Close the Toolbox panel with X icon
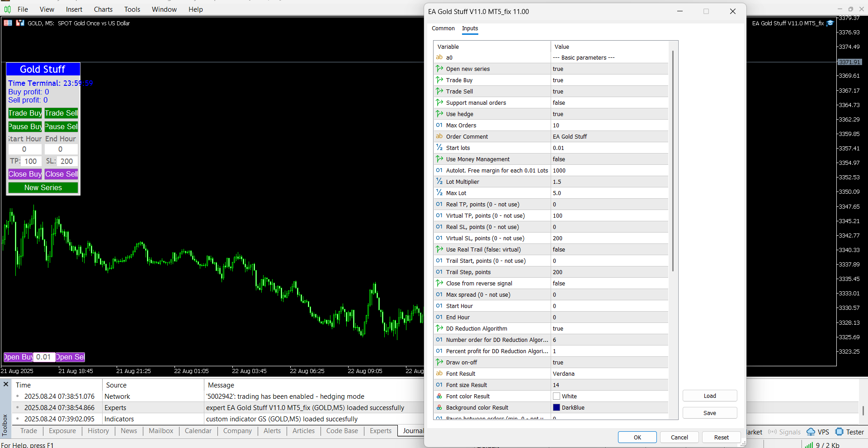Screen dimensions: 868x448 (x=6, y=384)
